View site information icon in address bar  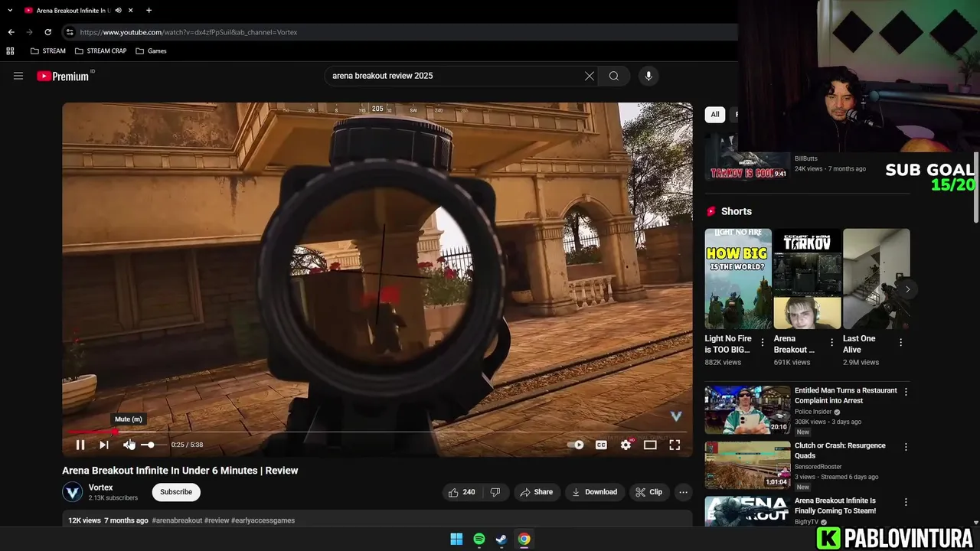pos(70,32)
